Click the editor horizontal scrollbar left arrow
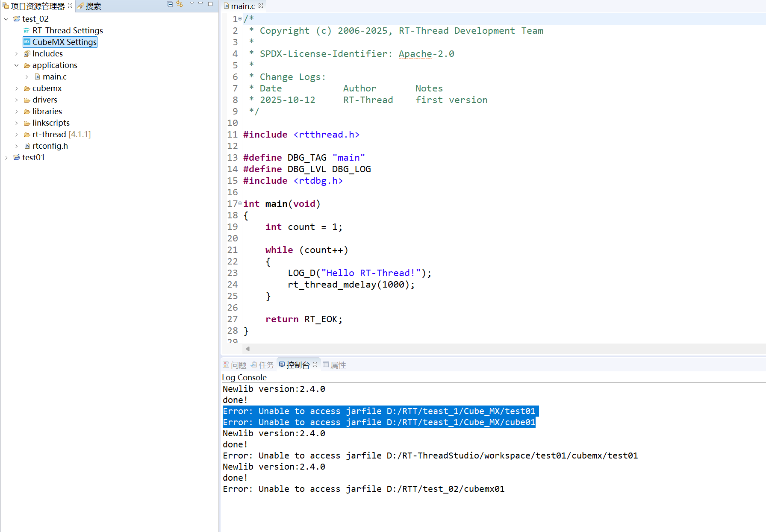766x532 pixels. tap(247, 349)
